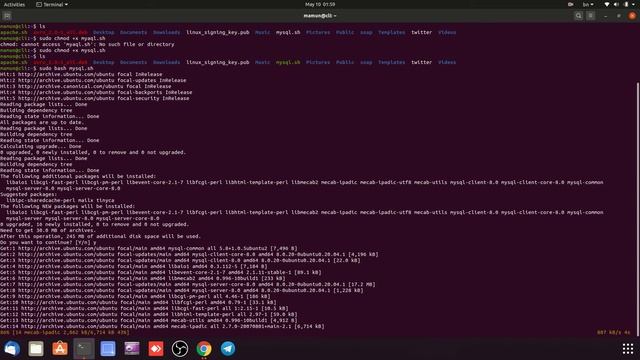Click the battery status indicator
The height and width of the screenshot is (360, 640).
click(626, 4)
